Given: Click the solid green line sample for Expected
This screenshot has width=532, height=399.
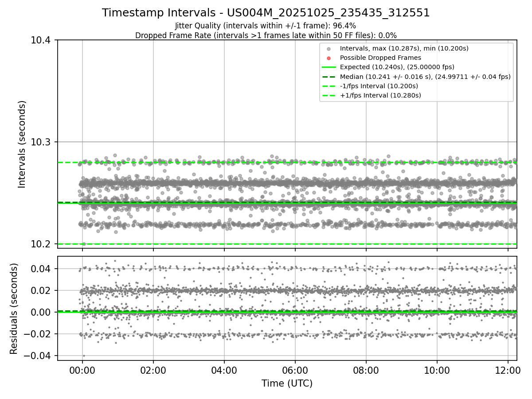Looking at the screenshot, I should tap(329, 67).
